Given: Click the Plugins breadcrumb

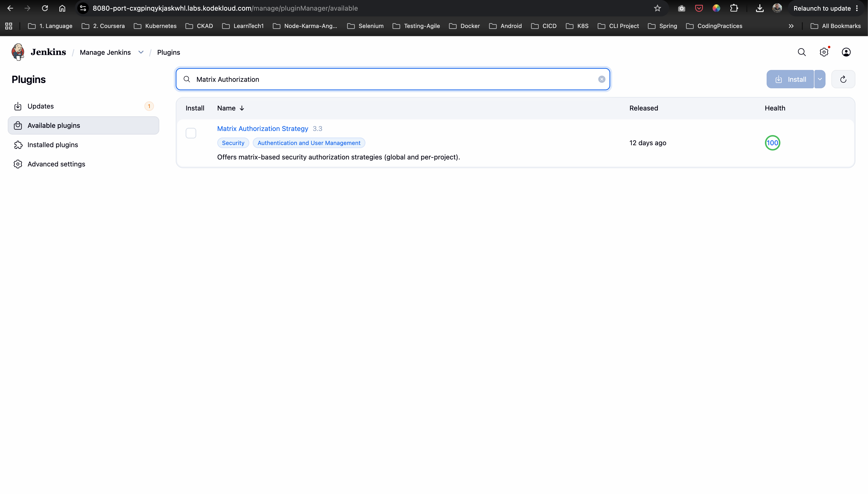Looking at the screenshot, I should point(168,52).
